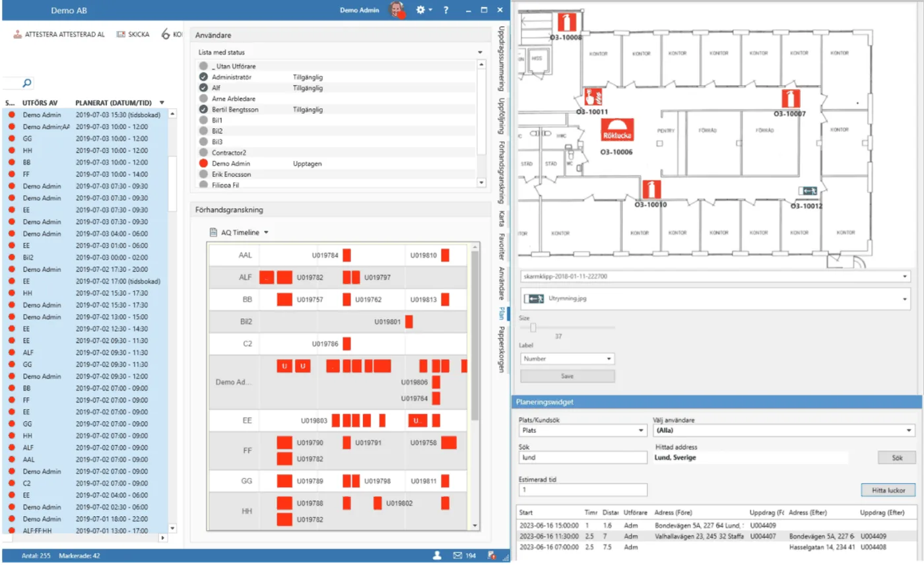Click the alert flag icon in the status bar
This screenshot has width=924, height=565.
point(491,556)
